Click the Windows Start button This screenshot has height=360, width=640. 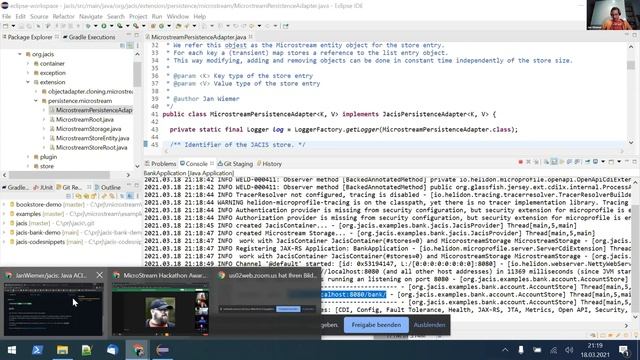12,350
